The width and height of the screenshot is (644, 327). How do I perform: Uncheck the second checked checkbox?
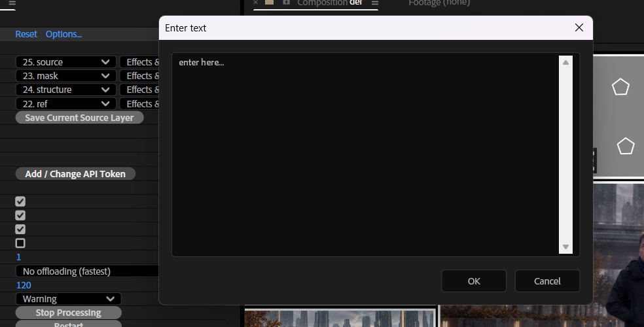click(20, 215)
